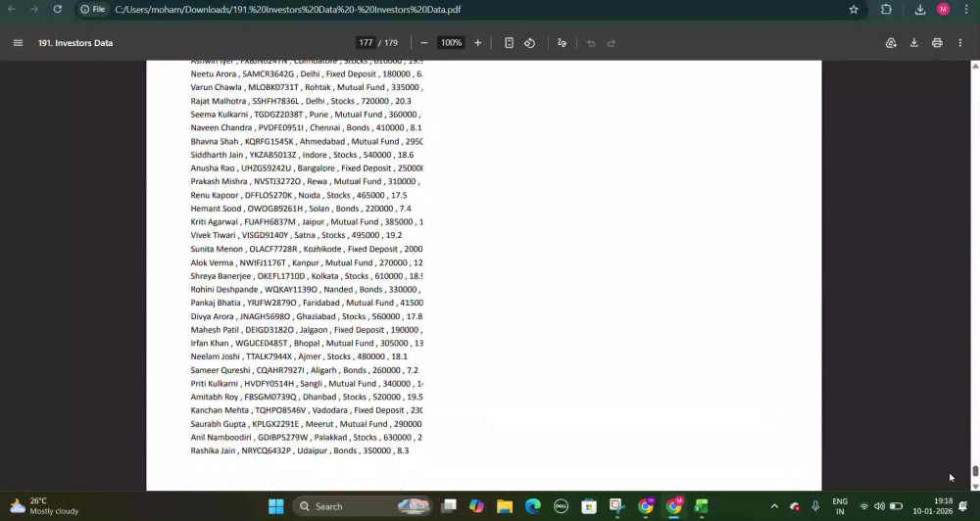Click the Shreya Banerjee row text
Screen dimensions: 980x521
(x=307, y=276)
